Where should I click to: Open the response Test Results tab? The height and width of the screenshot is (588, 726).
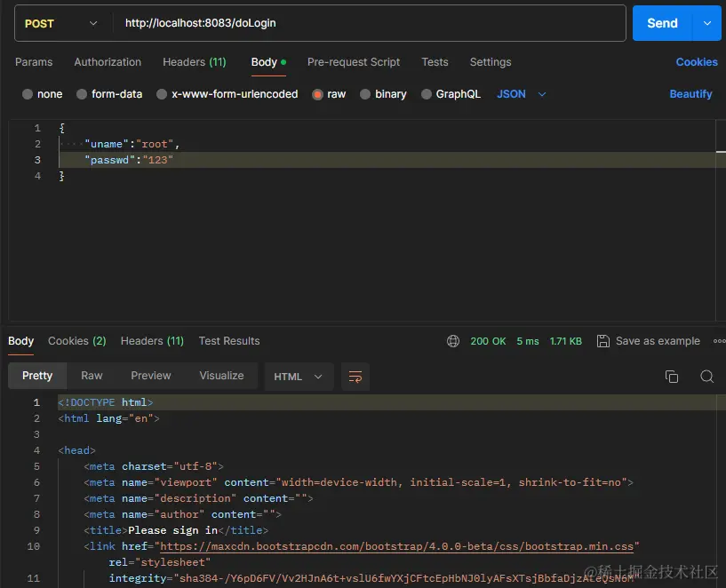[x=229, y=341]
